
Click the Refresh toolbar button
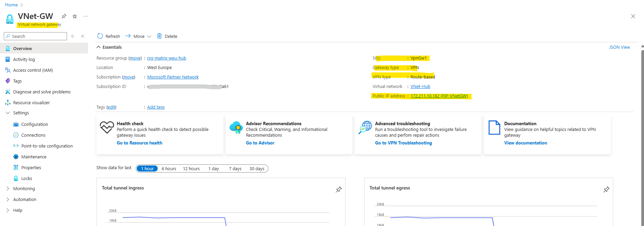[x=109, y=36]
